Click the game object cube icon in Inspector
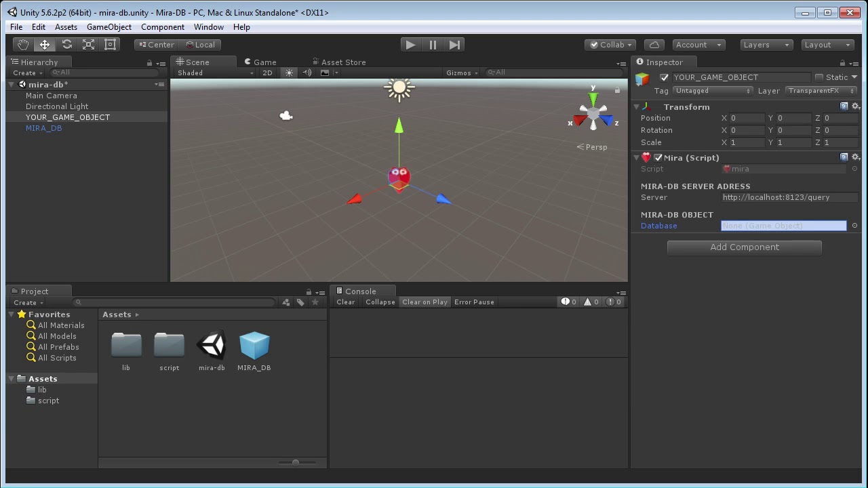 point(642,79)
